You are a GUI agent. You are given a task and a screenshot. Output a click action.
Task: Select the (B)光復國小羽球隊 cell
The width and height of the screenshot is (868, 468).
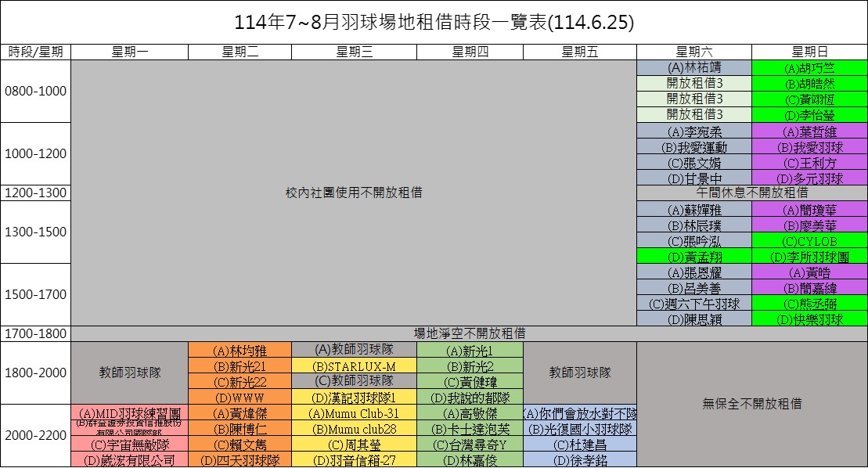point(579,428)
